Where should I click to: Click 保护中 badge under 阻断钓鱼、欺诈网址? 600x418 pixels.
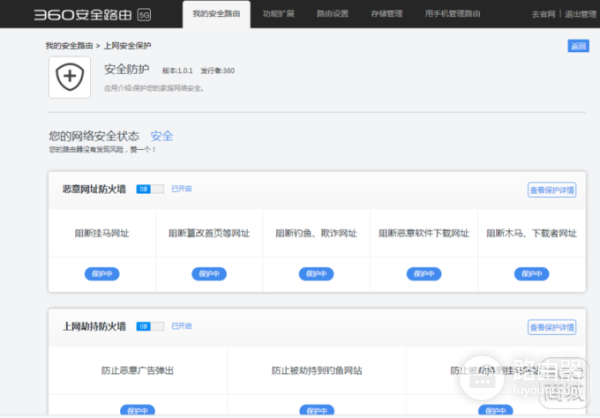[316, 274]
